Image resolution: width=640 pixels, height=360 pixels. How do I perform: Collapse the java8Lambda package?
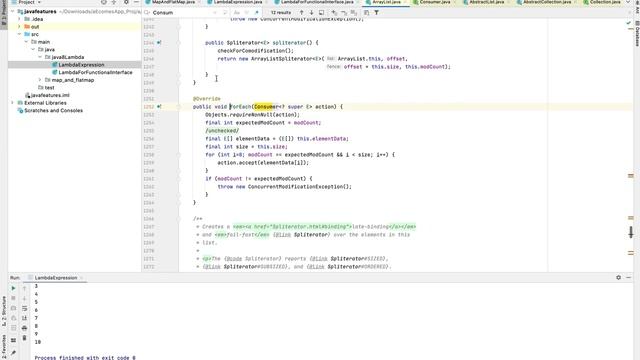tap(40, 57)
